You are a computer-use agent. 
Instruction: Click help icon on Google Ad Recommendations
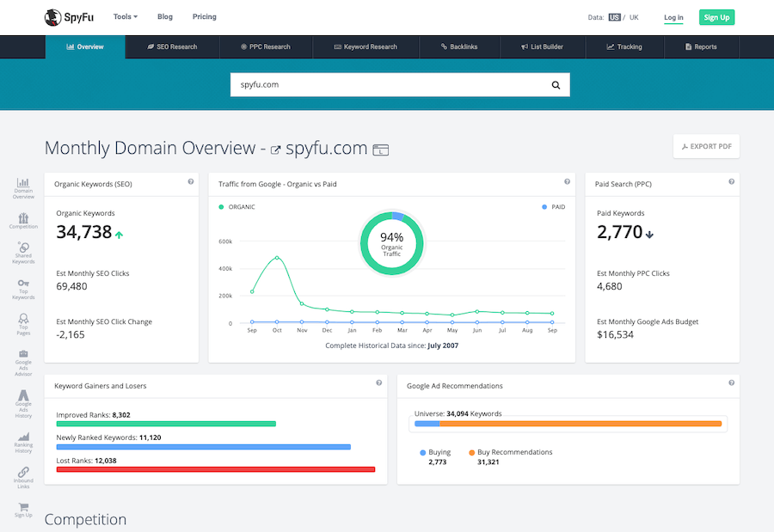tap(732, 383)
